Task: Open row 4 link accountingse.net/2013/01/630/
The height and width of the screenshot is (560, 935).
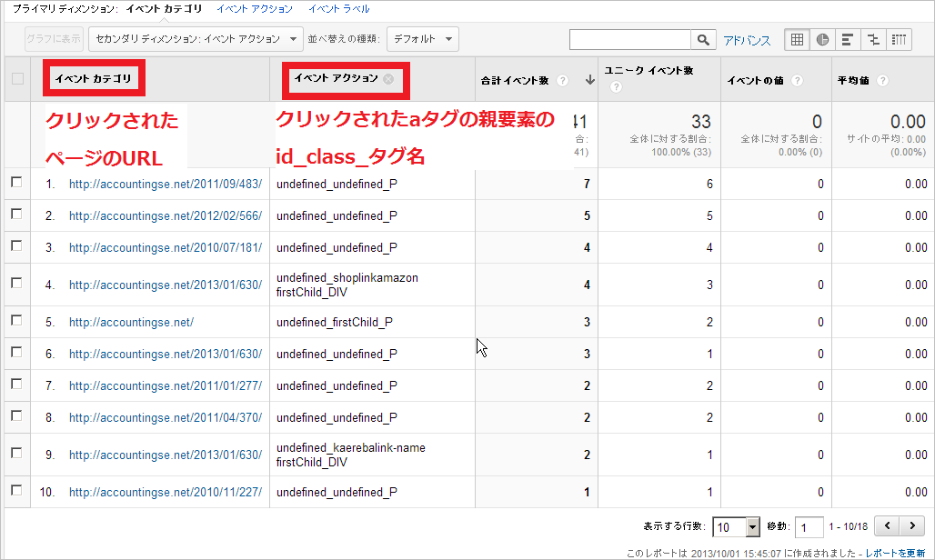Action: 166,285
